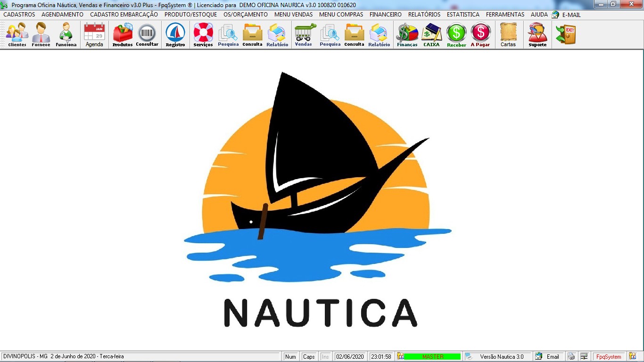Open the Registro sailboat icon

point(175,35)
